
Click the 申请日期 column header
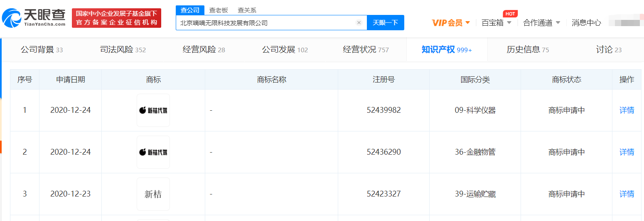coord(71,80)
